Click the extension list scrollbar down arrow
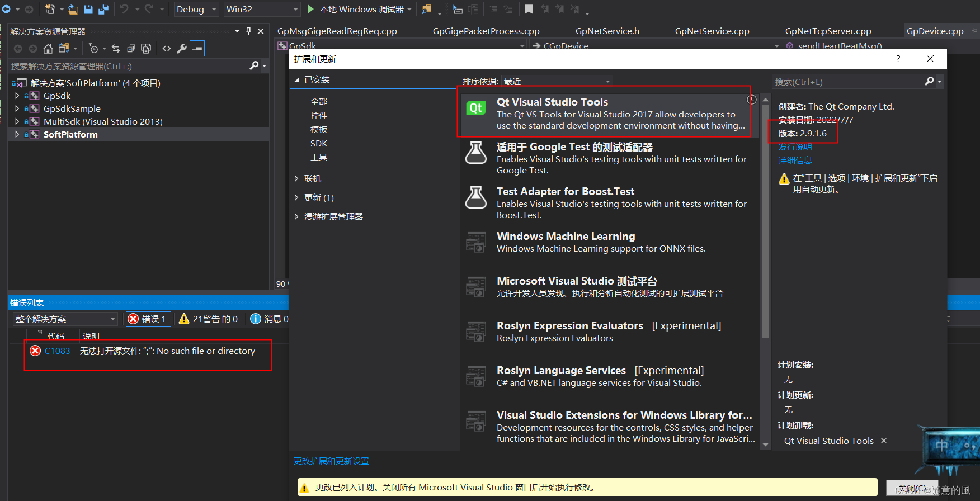Viewport: 980px width, 501px height. coord(766,445)
